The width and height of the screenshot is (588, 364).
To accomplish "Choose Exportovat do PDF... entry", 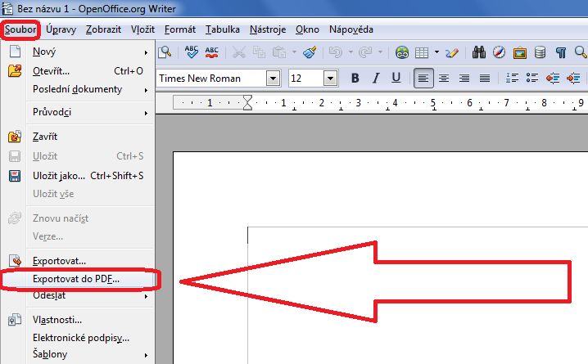I will point(78,279).
